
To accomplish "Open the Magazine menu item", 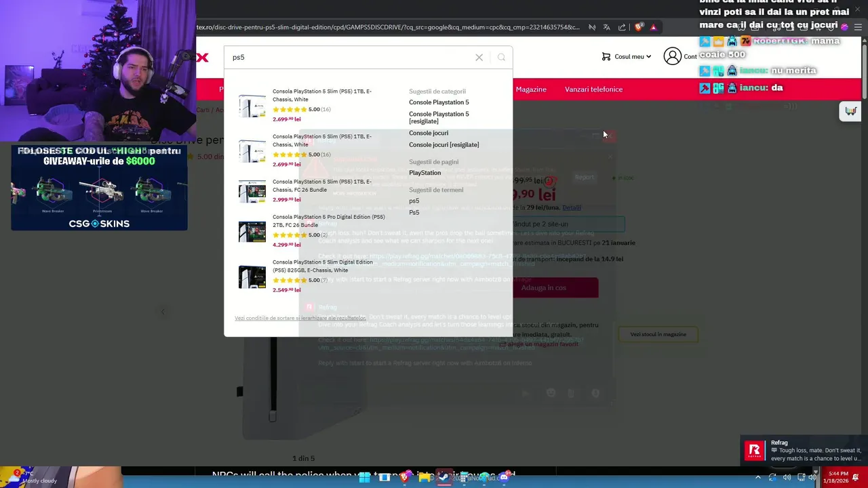I will tap(531, 89).
